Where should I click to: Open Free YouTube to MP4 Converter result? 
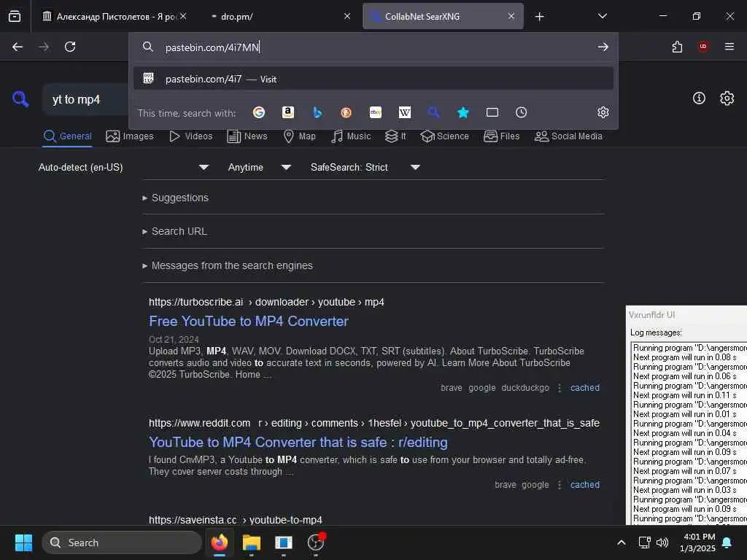249,321
